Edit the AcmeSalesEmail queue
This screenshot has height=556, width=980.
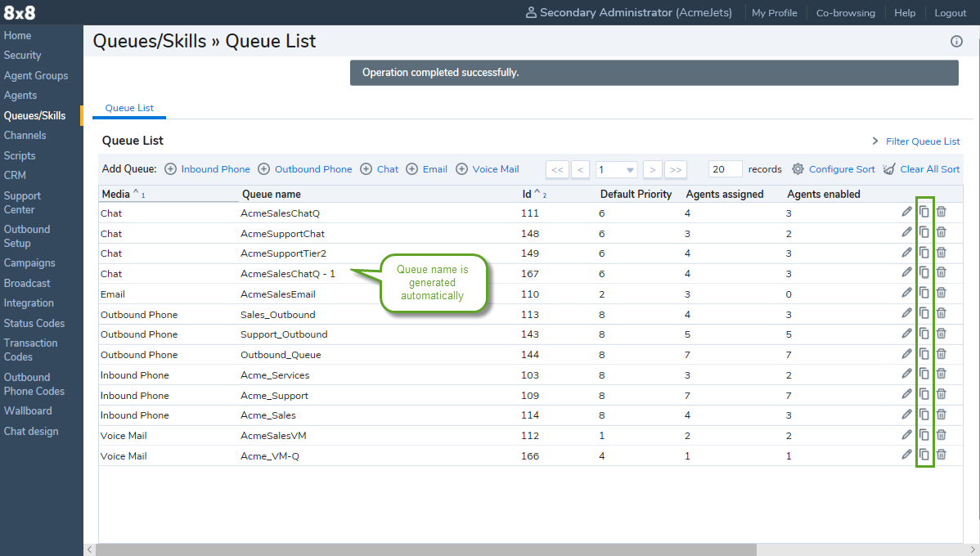pyautogui.click(x=906, y=293)
